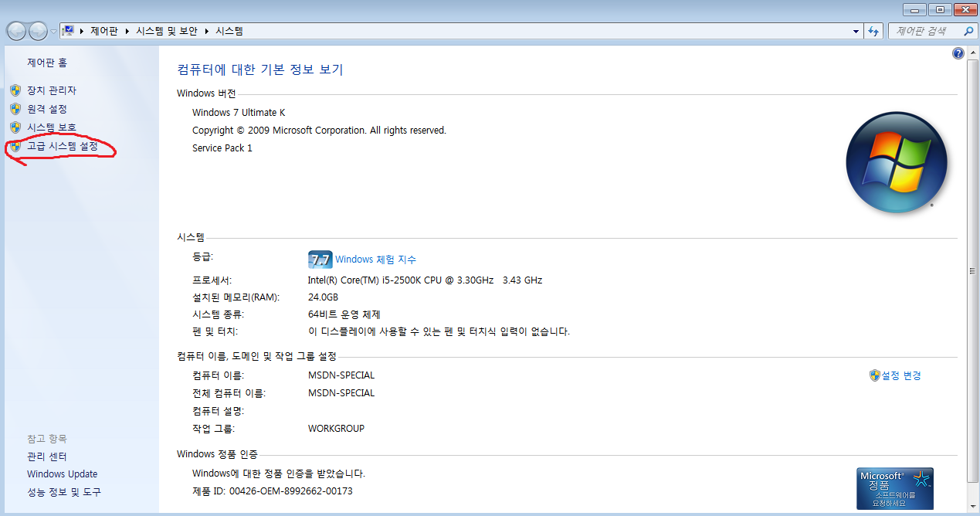The height and width of the screenshot is (516, 980).
Task: Open 장치 관리자 link
Action: (52, 90)
